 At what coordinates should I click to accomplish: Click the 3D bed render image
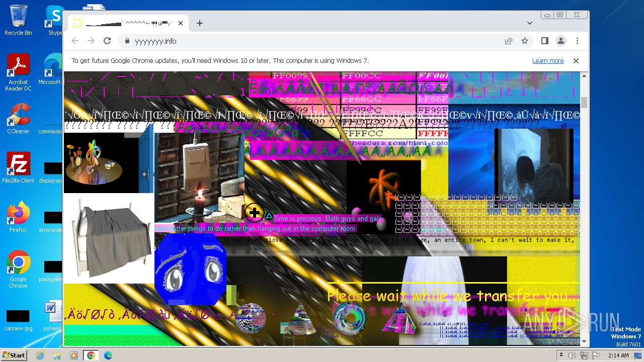109,238
